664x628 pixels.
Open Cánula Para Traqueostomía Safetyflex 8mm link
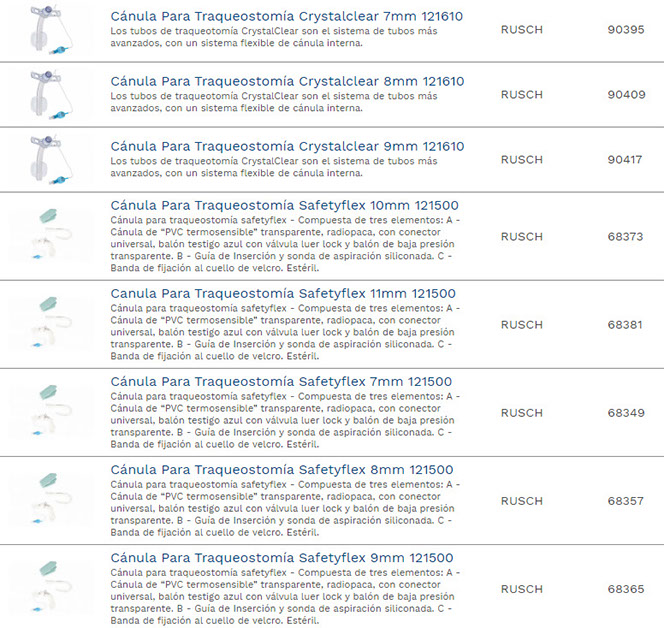282,470
